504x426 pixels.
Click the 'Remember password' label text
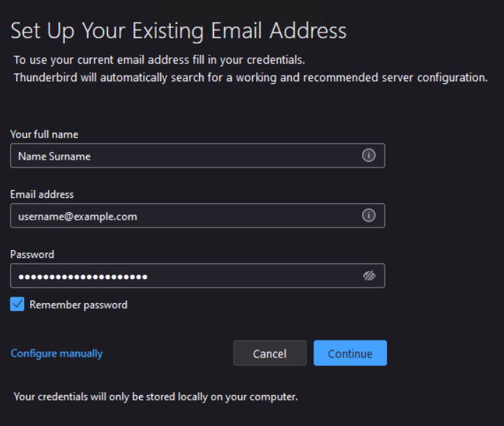tap(78, 305)
